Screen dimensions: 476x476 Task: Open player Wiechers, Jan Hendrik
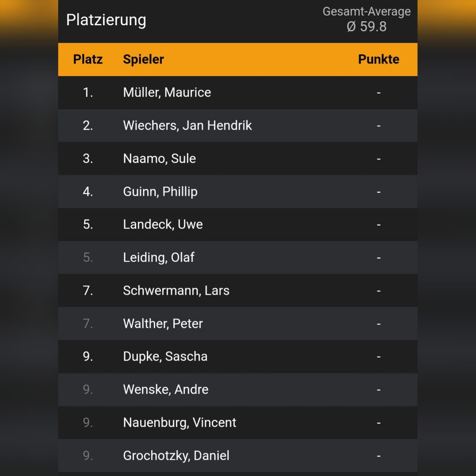[x=238, y=125]
